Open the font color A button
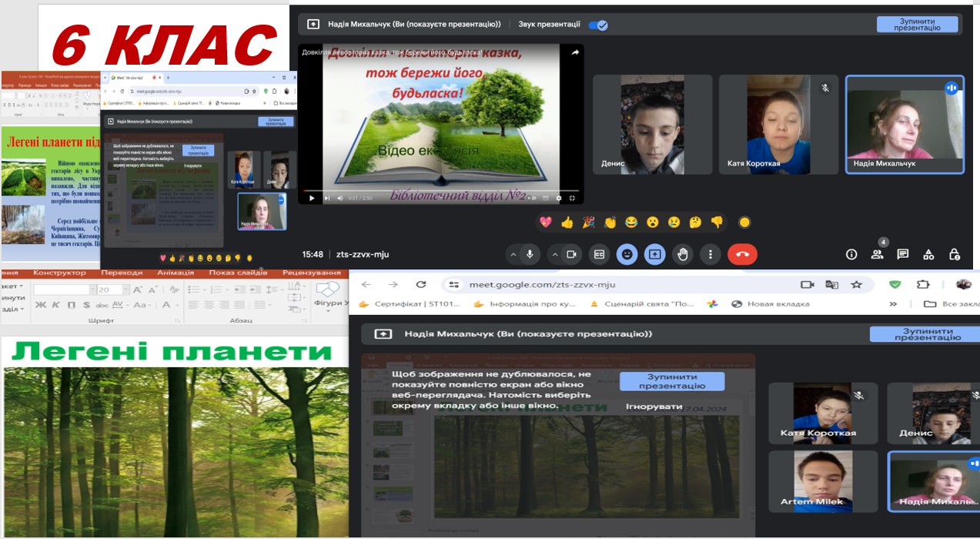The width and height of the screenshot is (980, 539). click(165, 305)
